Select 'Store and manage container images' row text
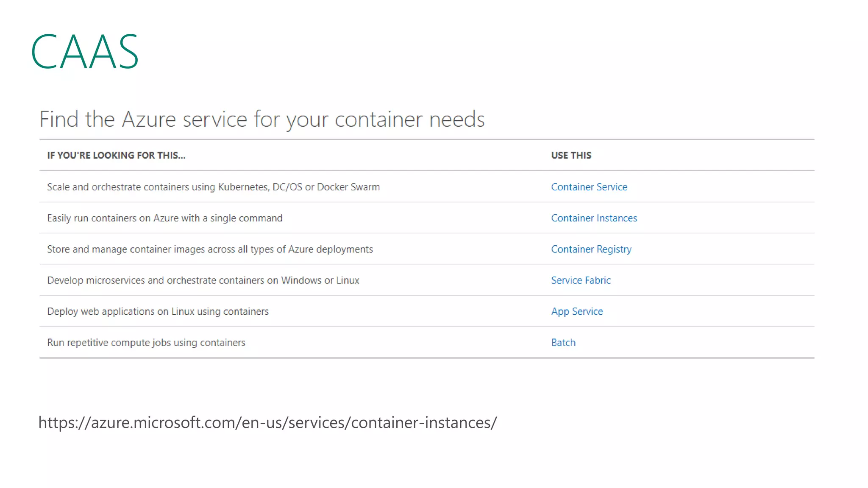 coord(210,250)
